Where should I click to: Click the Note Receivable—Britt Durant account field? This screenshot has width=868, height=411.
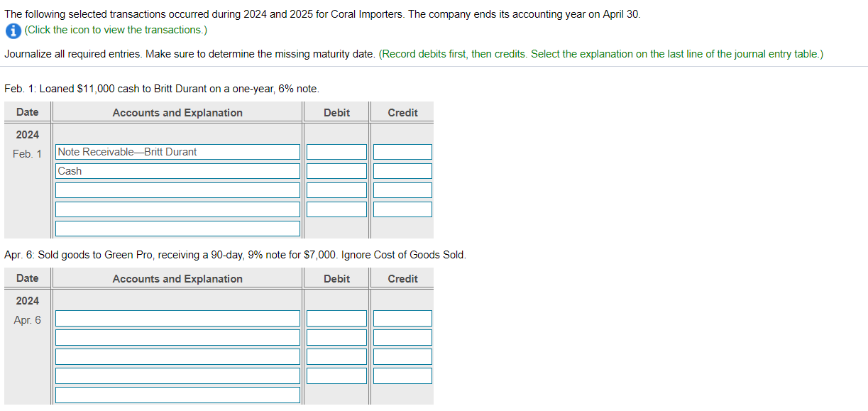click(x=177, y=152)
